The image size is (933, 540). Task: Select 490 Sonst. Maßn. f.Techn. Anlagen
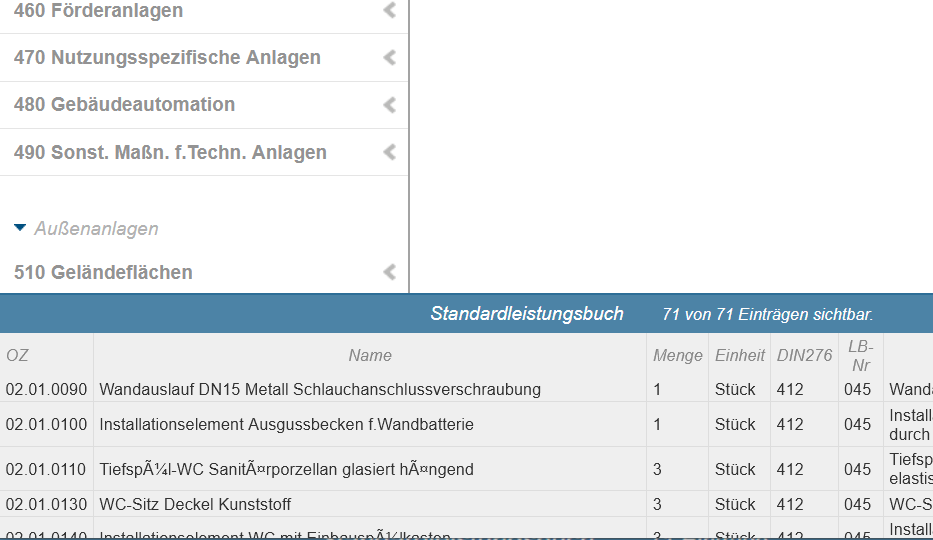170,152
